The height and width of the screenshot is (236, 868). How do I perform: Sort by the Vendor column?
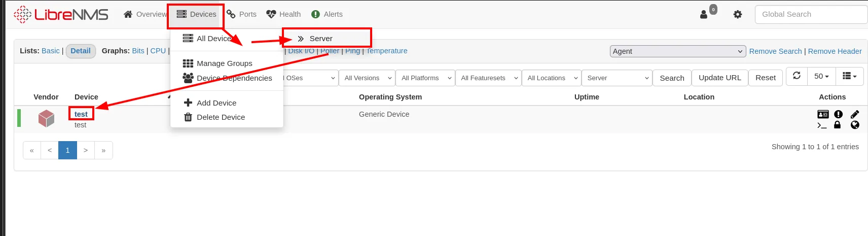46,97
